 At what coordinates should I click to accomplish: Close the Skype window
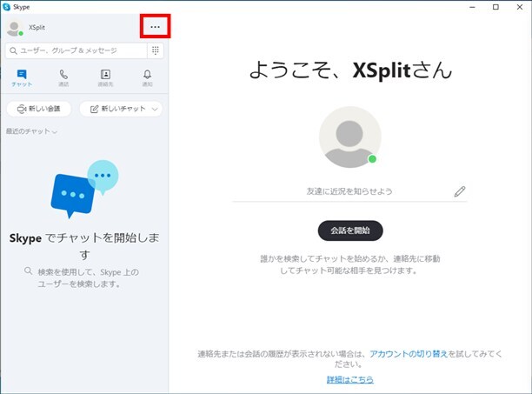pyautogui.click(x=520, y=7)
